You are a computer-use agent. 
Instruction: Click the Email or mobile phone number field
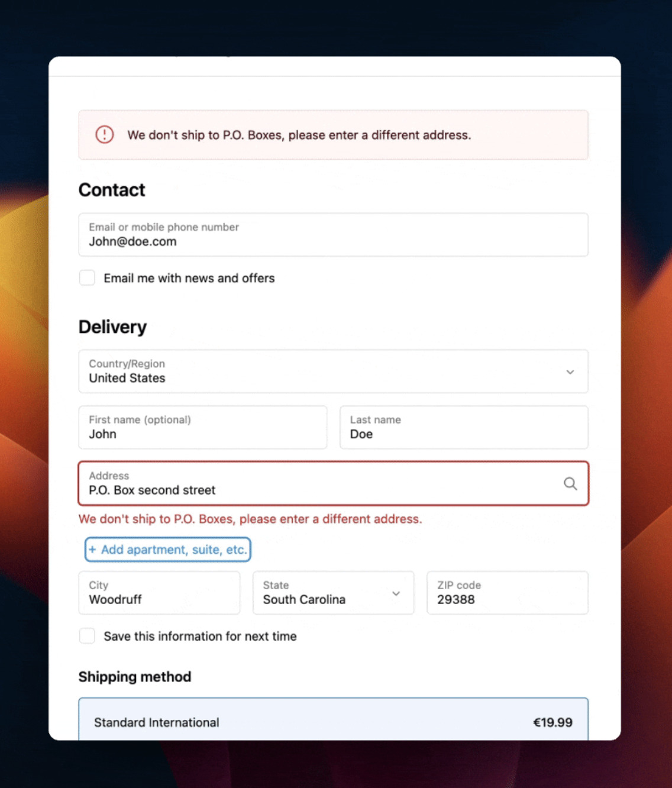[x=333, y=235]
